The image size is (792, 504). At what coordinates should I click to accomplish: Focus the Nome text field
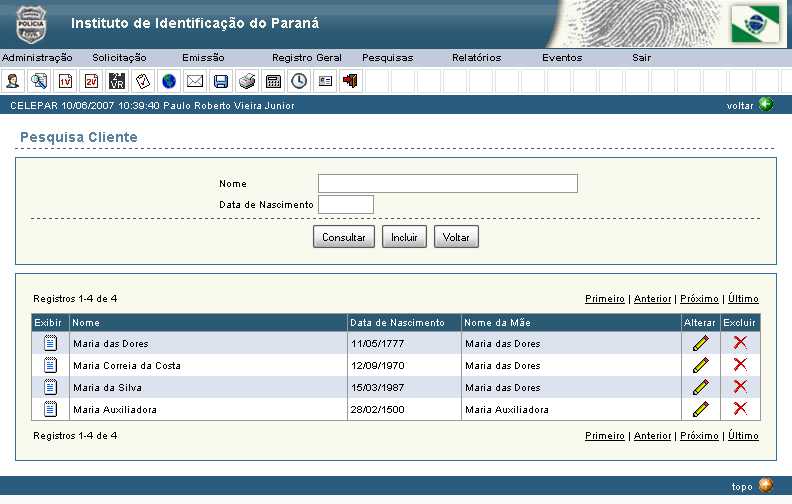pos(447,183)
